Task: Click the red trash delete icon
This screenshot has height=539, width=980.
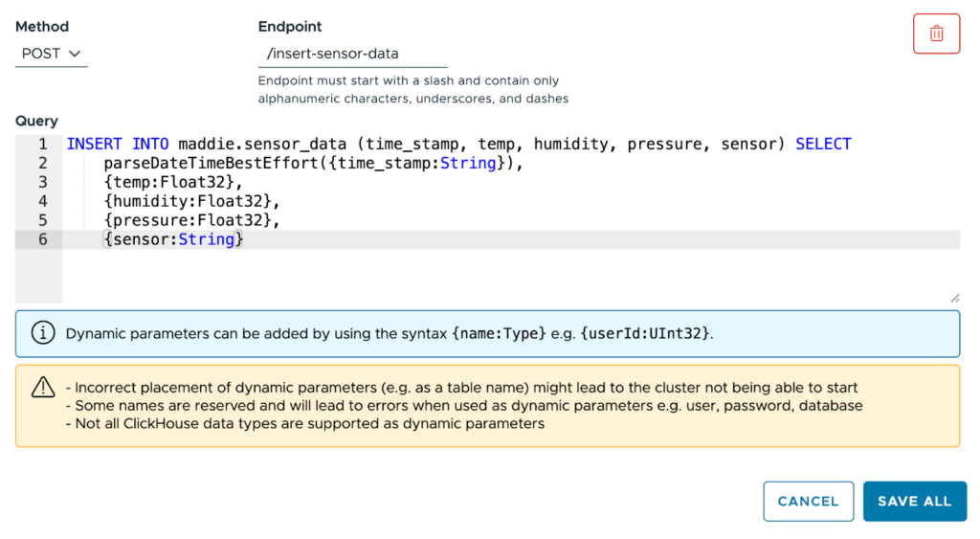Action: (x=936, y=34)
